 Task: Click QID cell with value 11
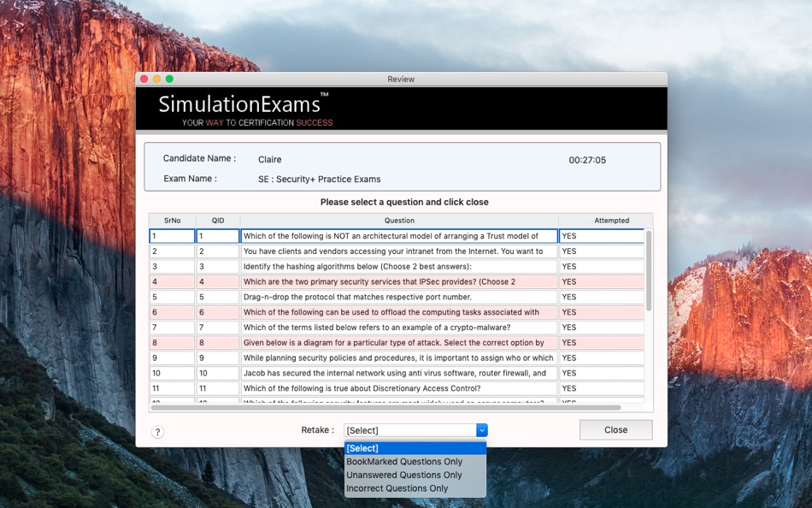tap(217, 388)
